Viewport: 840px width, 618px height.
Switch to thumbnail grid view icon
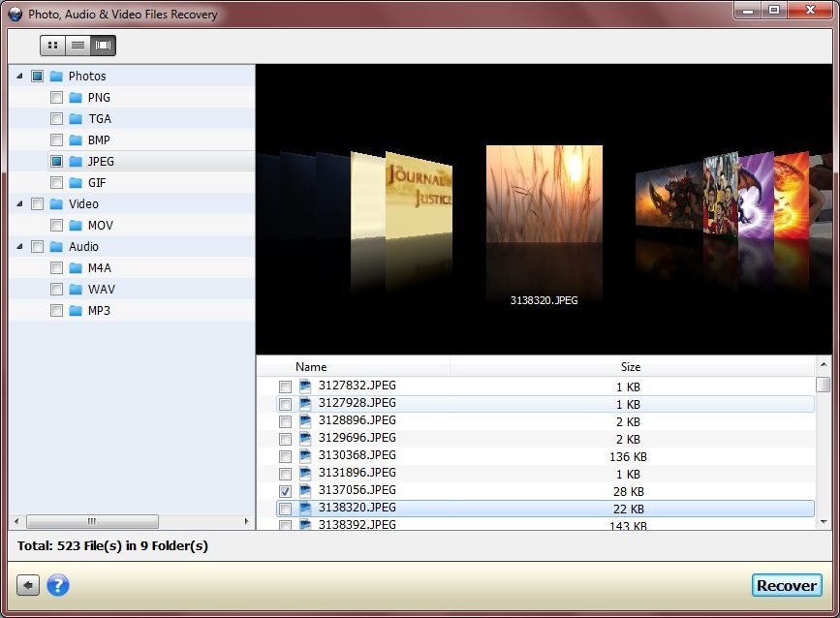(52, 46)
